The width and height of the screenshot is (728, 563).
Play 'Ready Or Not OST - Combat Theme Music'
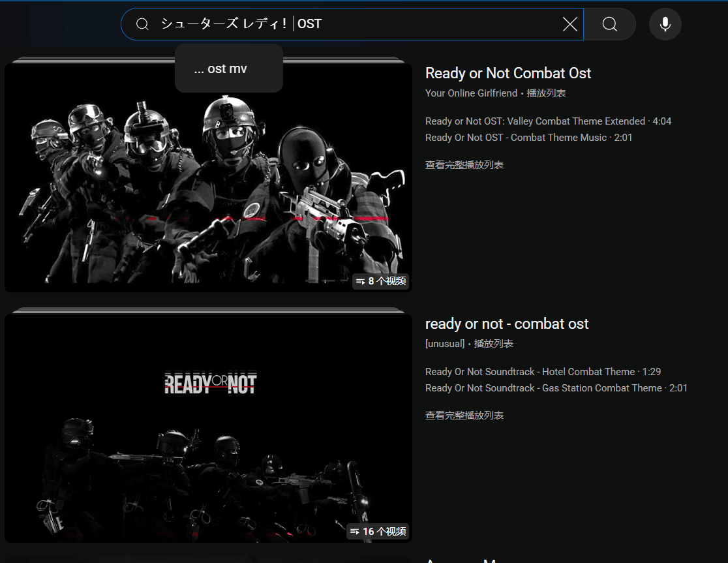[x=528, y=138]
